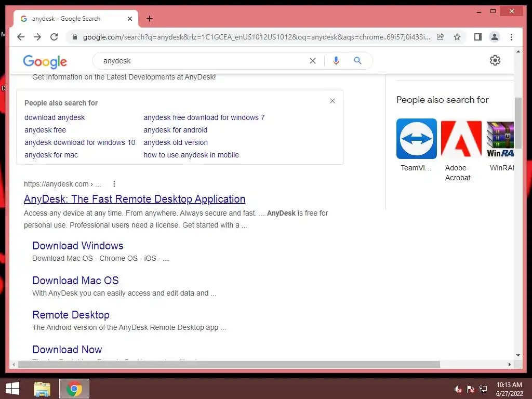532x399 pixels.
Task: Search 'anydesk for android' suggestion
Action: pyautogui.click(x=175, y=130)
